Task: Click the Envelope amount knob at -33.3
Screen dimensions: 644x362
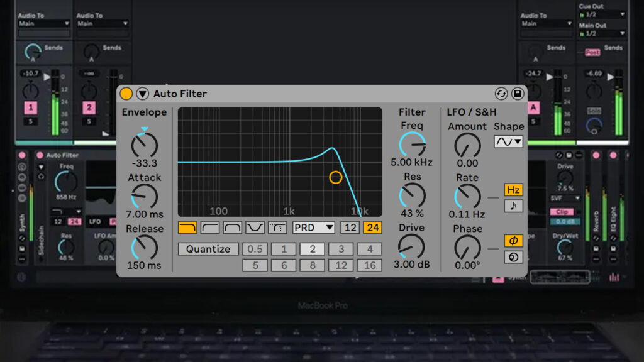Action: tap(144, 145)
